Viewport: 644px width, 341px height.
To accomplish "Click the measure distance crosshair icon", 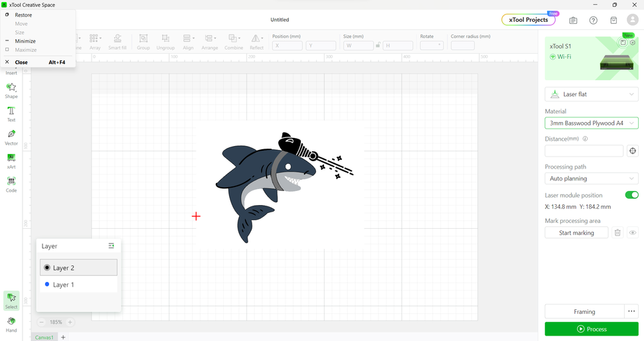I will point(632,151).
